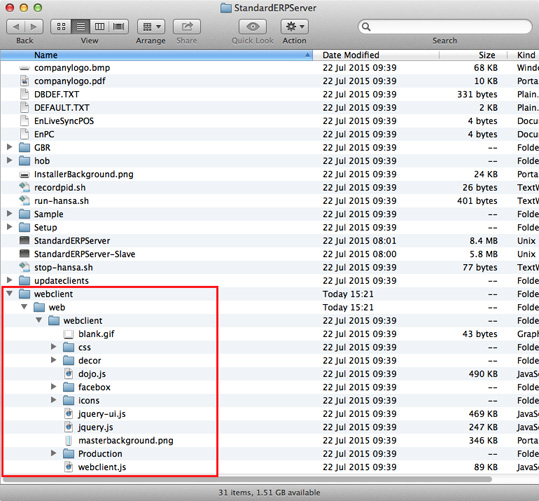Image resolution: width=539 pixels, height=501 pixels.
Task: Select the StandardERPServer executable icon
Action: click(24, 240)
